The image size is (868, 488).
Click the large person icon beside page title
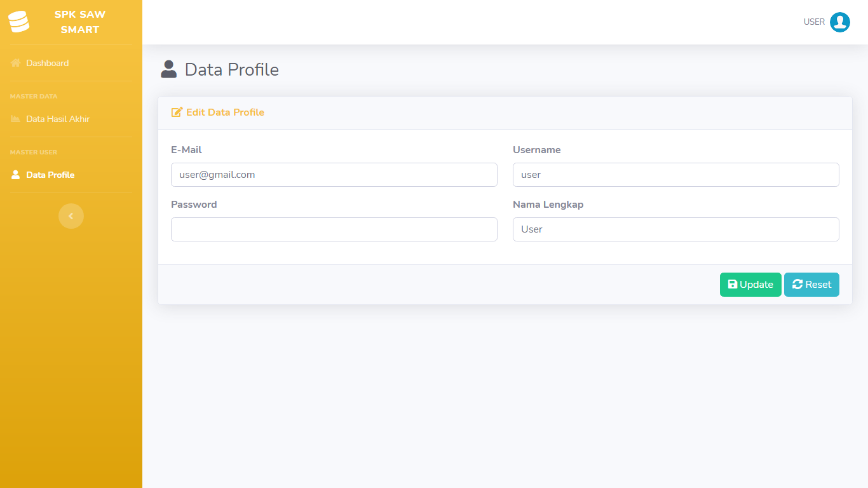coord(168,69)
